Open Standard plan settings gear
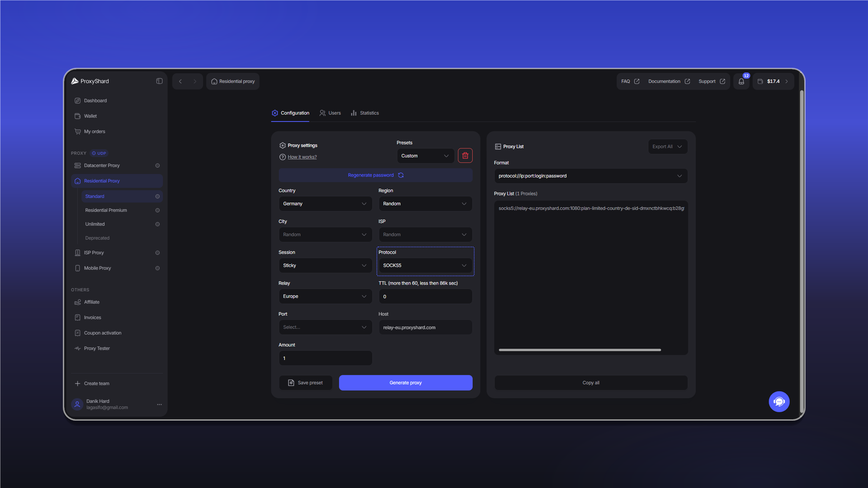The image size is (868, 488). click(x=157, y=197)
